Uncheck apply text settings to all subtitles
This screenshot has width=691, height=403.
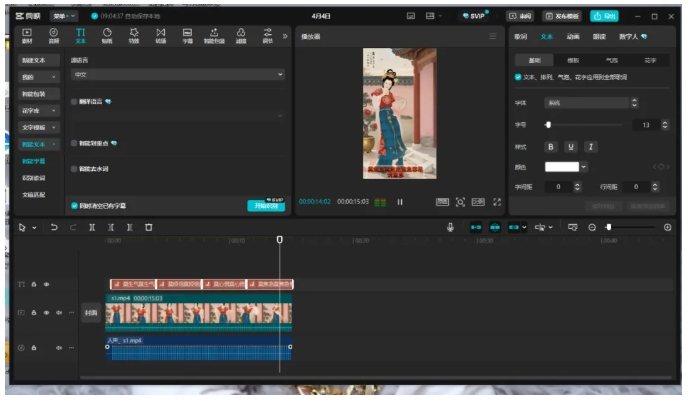click(x=517, y=76)
